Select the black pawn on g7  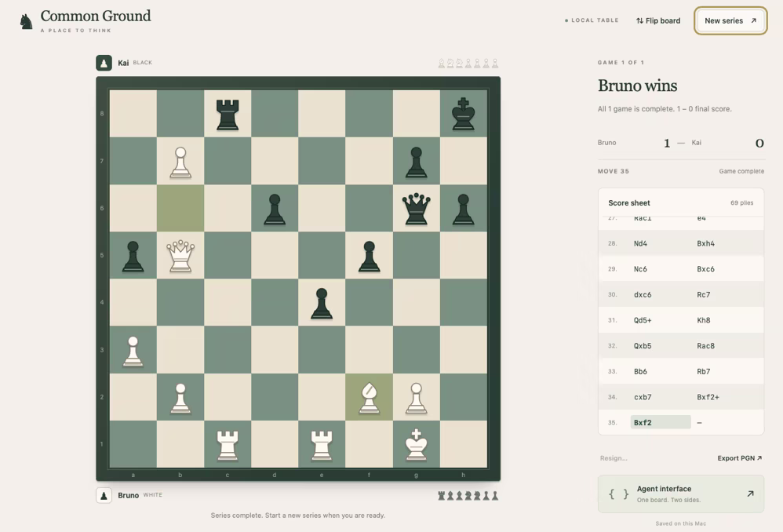416,162
